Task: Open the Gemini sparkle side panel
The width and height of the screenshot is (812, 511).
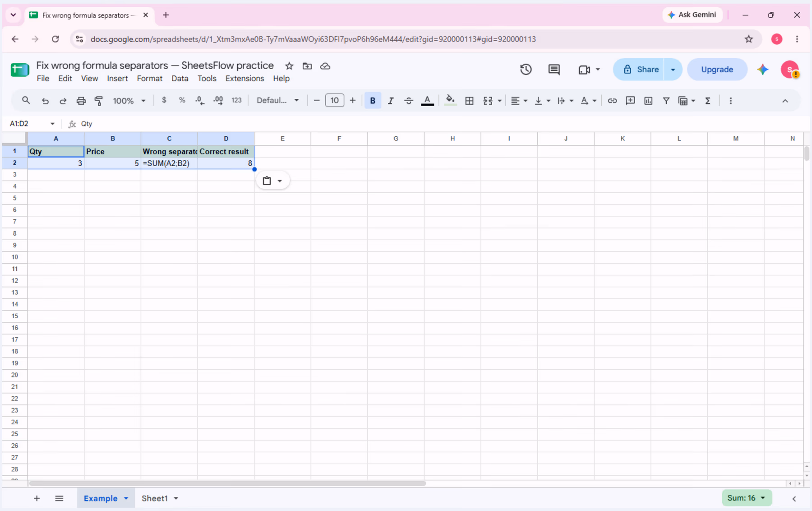Action: [763, 70]
